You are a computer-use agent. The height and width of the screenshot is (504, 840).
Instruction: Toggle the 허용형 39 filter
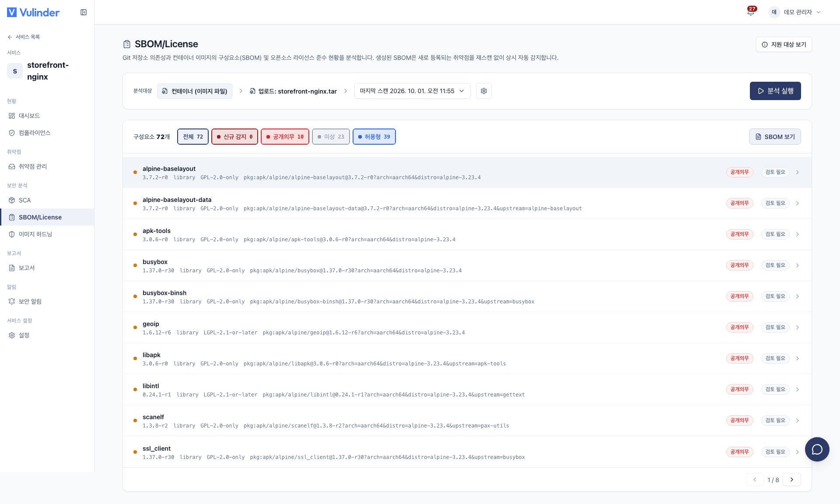click(374, 137)
